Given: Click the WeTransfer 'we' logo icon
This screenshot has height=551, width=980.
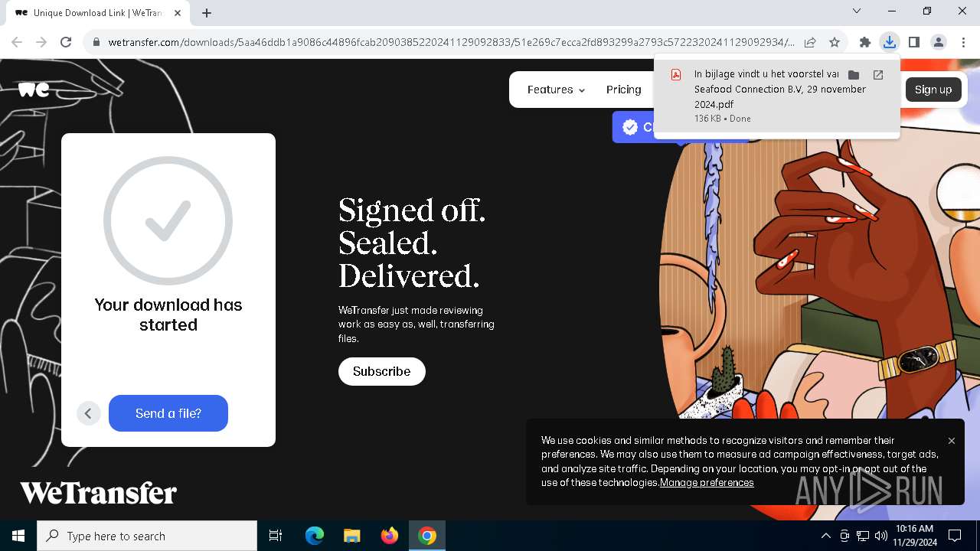Looking at the screenshot, I should (34, 90).
